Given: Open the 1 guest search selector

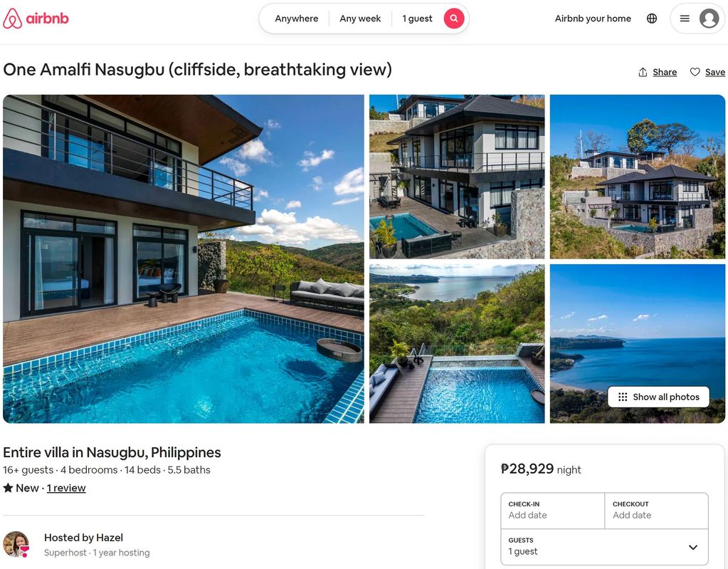Looking at the screenshot, I should (417, 19).
